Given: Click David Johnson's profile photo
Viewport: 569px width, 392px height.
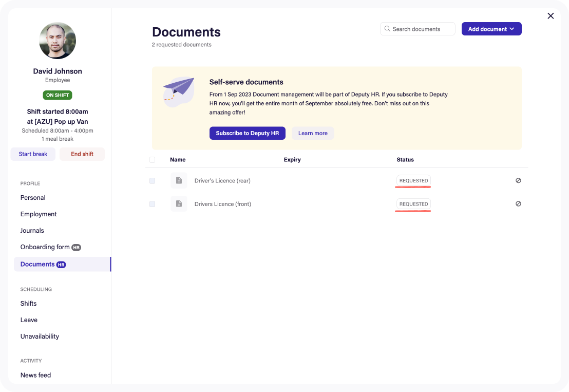Looking at the screenshot, I should [x=57, y=41].
